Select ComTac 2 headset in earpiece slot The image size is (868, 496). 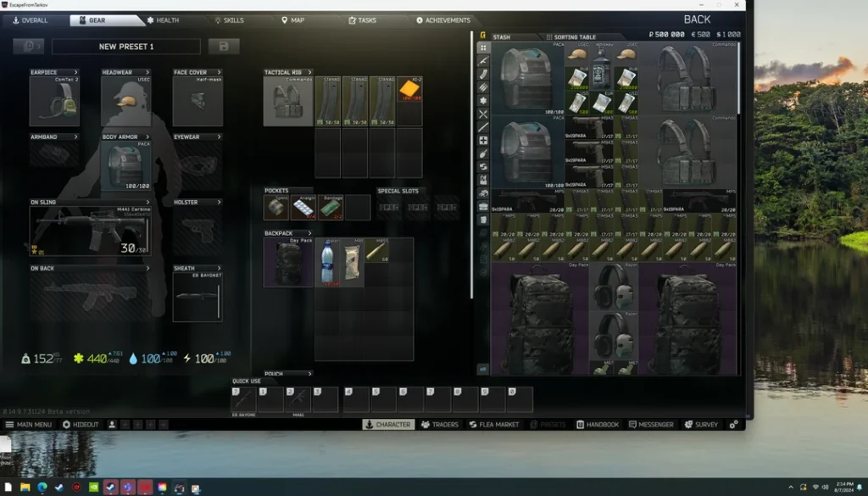click(54, 101)
